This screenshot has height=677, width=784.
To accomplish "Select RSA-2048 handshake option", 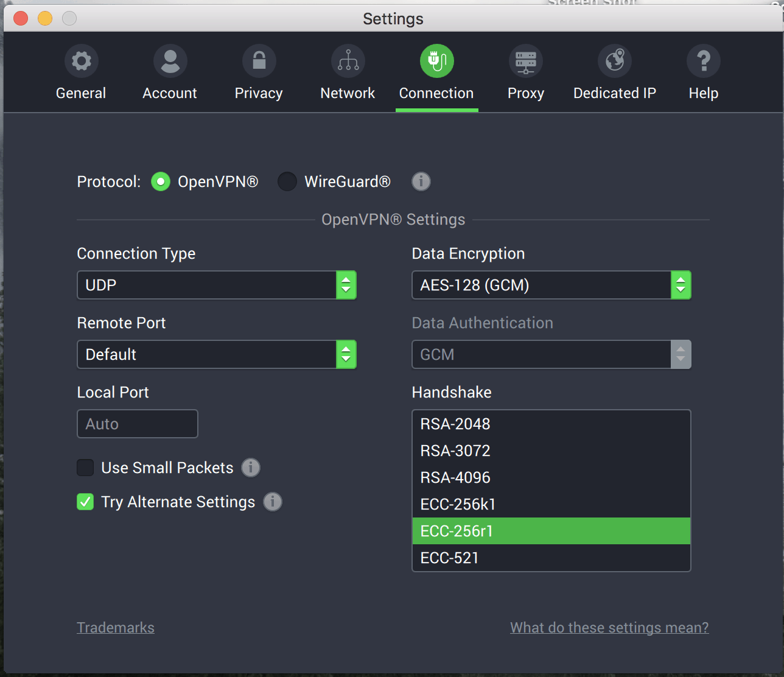I will (x=551, y=424).
